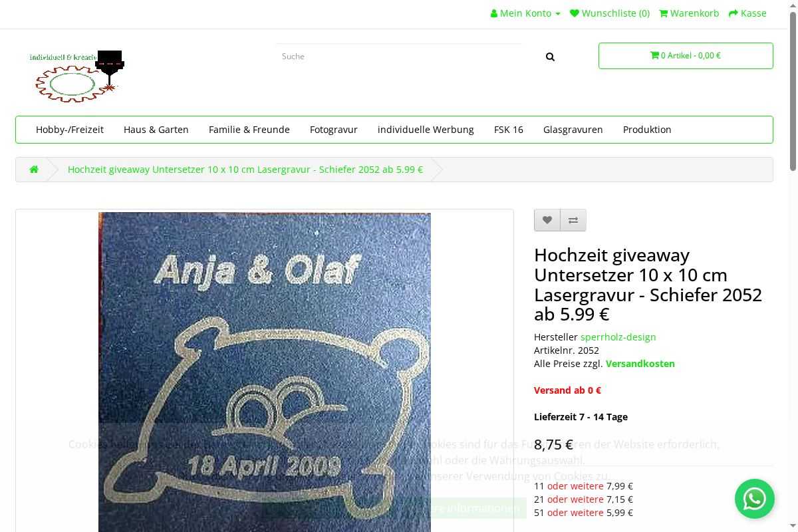Open the Glasgravuren category
Screen dimensions: 798x532
click(x=573, y=130)
